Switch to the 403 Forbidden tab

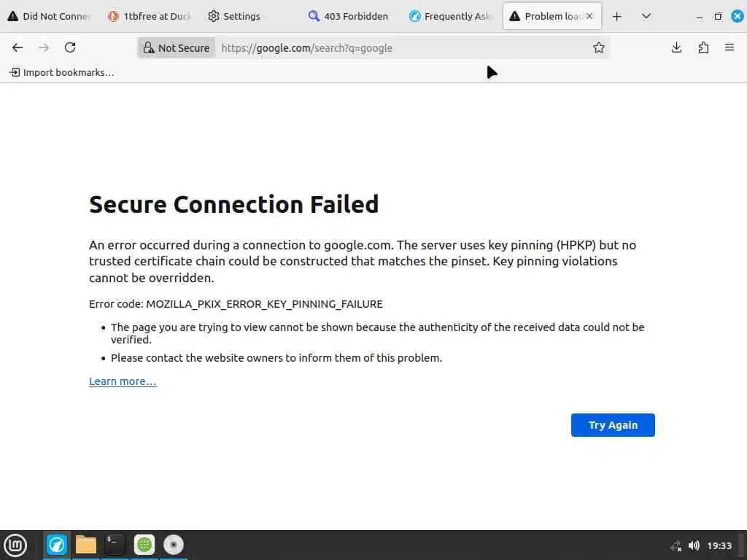[348, 16]
